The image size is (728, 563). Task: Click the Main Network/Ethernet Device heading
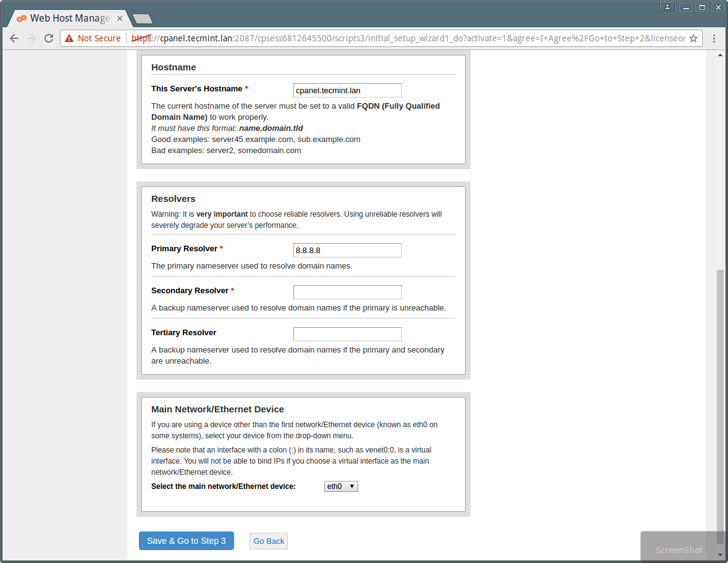pos(218,409)
